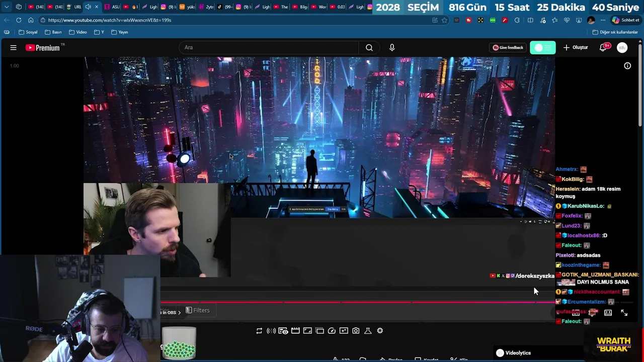Image resolution: width=644 pixels, height=362 pixels.
Task: Toggle the green switch beside Give feedback
Action: [x=542, y=48]
